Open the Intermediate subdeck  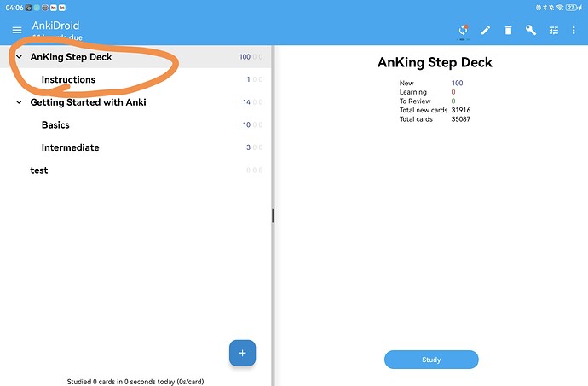(x=135, y=147)
